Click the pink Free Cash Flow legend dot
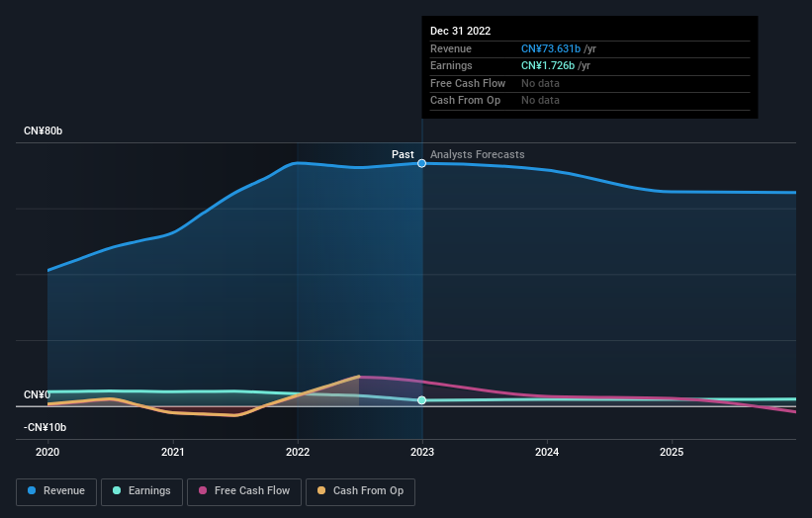This screenshot has height=518, width=812. point(203,490)
